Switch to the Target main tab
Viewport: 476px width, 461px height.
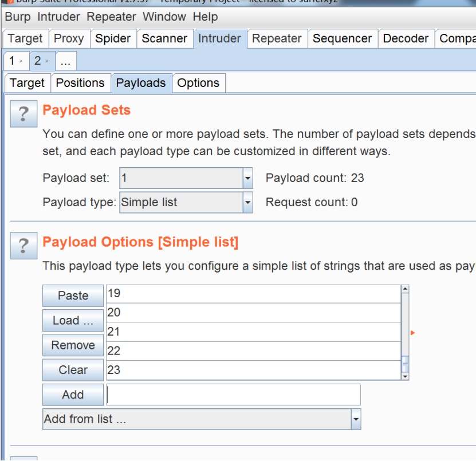point(25,38)
